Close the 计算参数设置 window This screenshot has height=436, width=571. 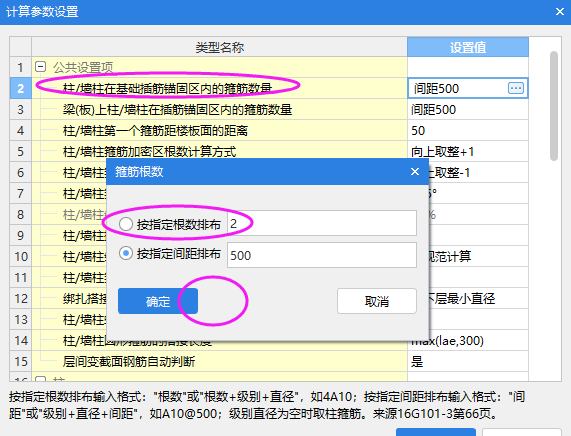tap(560, 12)
